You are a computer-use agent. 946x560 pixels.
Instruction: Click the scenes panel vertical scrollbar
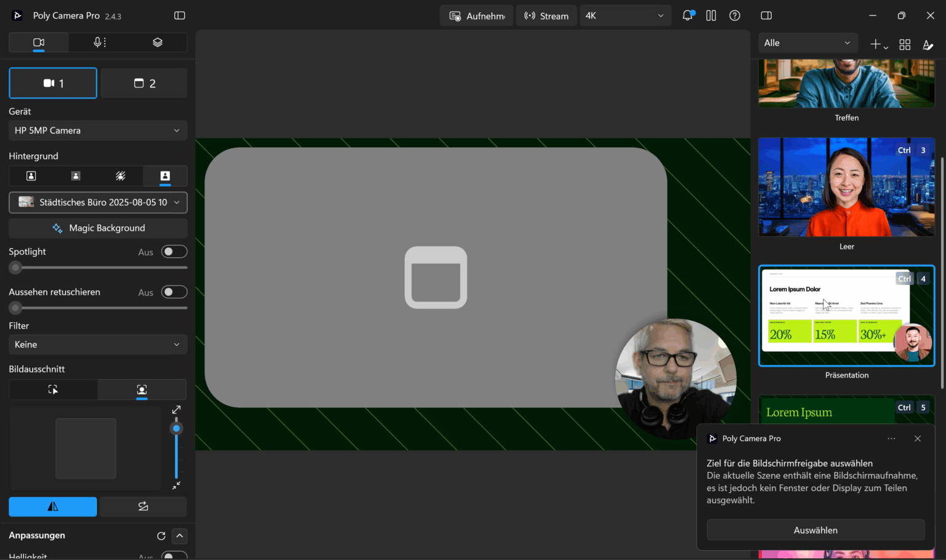[x=942, y=273]
